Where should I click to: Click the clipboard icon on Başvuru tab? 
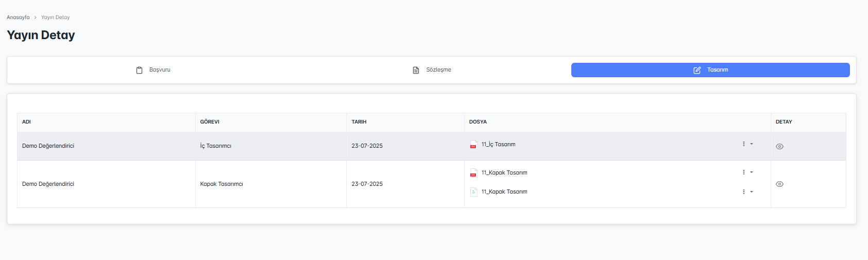pos(139,70)
